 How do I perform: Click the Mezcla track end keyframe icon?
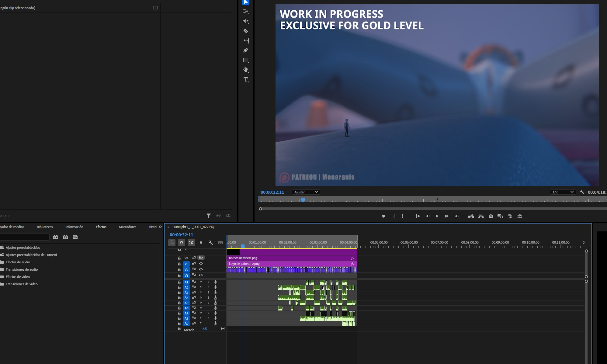223,329
